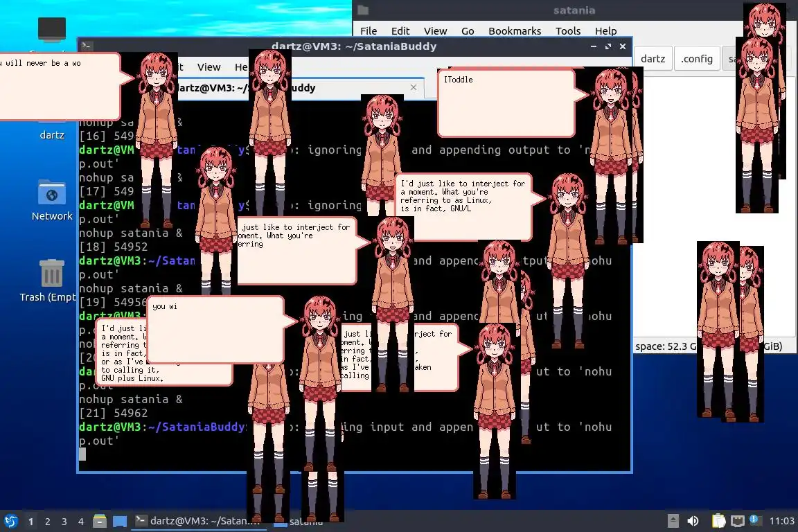Select the Computer desktop icon
The image size is (798, 532).
pyautogui.click(x=52, y=30)
